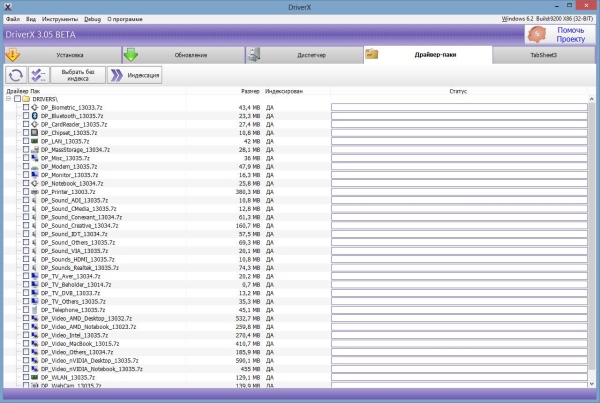Collapse the DRIVERS root tree node
This screenshot has width=600, height=403.
pos(8,99)
